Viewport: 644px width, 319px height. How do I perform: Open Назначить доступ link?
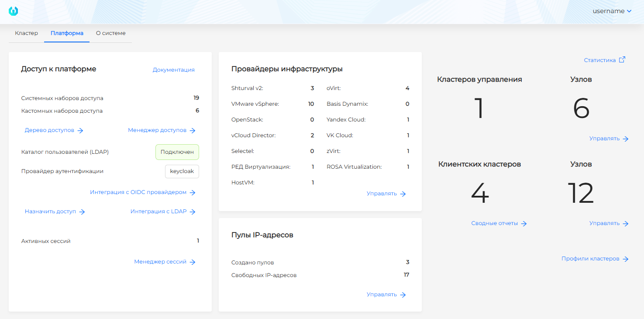click(50, 212)
